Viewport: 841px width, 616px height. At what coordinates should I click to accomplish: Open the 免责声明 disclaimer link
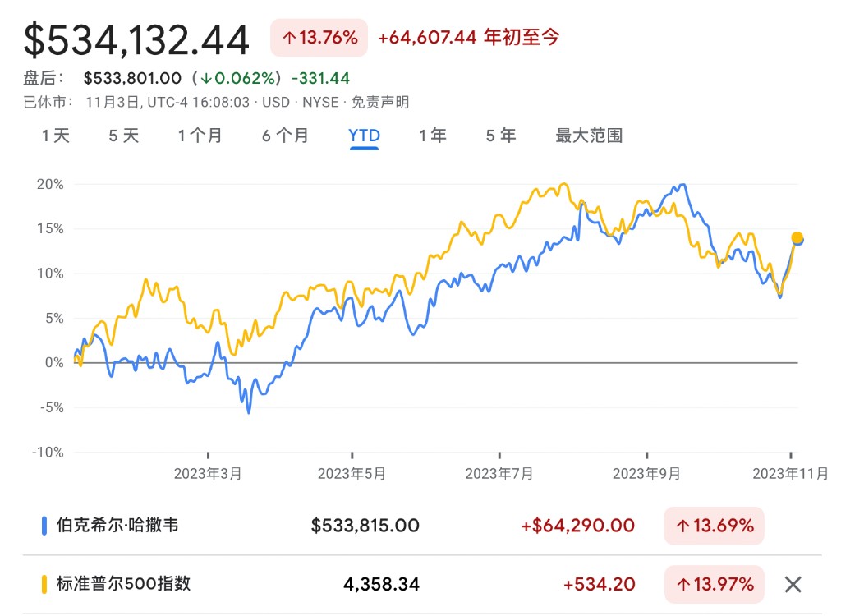[x=380, y=103]
